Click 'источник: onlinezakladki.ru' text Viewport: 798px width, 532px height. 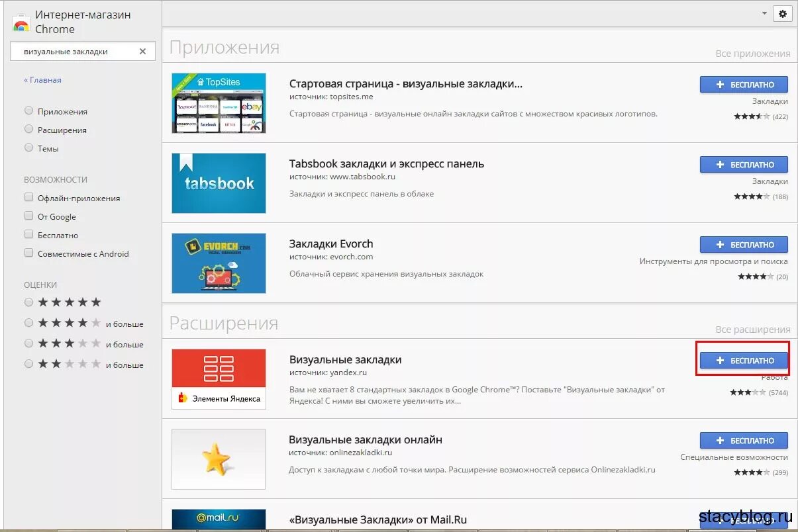coord(341,453)
